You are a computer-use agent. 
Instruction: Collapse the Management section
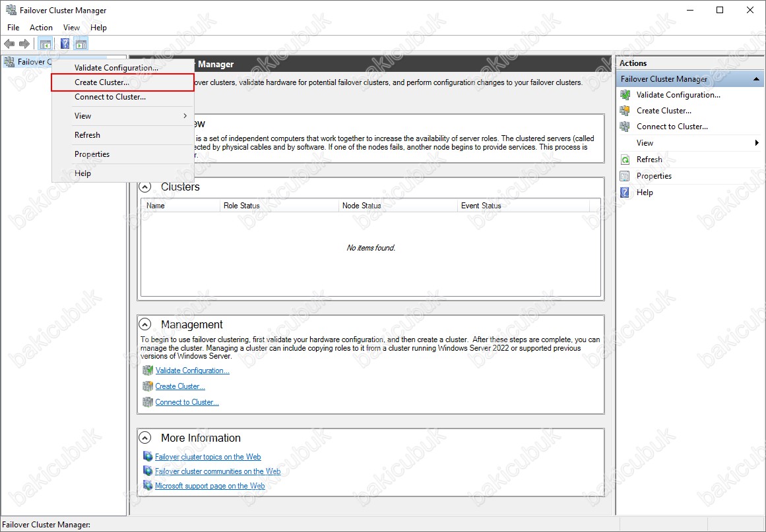pyautogui.click(x=145, y=324)
